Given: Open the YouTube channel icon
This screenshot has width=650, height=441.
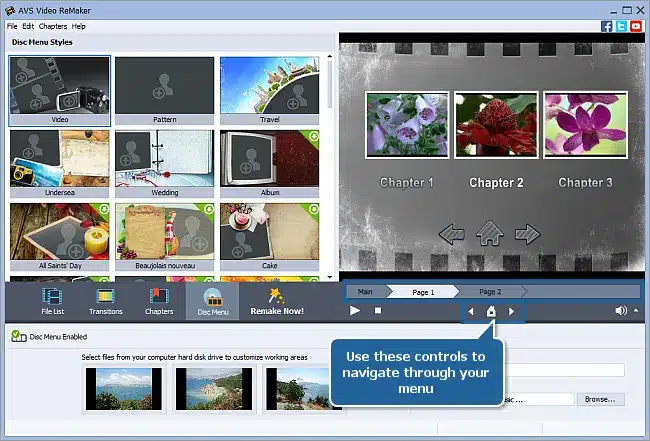Looking at the screenshot, I should pyautogui.click(x=636, y=26).
